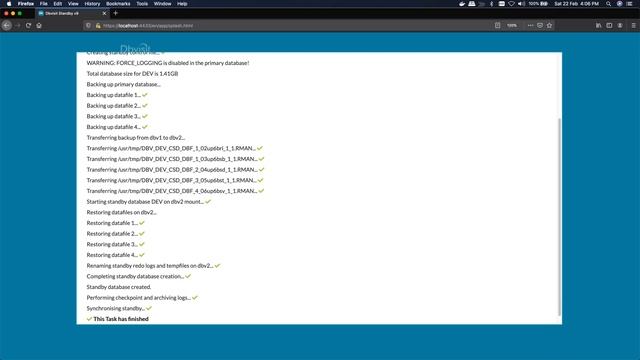This screenshot has height=360, width=640.
Task: Click the FORCE_LOGGING warning line
Action: point(168,63)
